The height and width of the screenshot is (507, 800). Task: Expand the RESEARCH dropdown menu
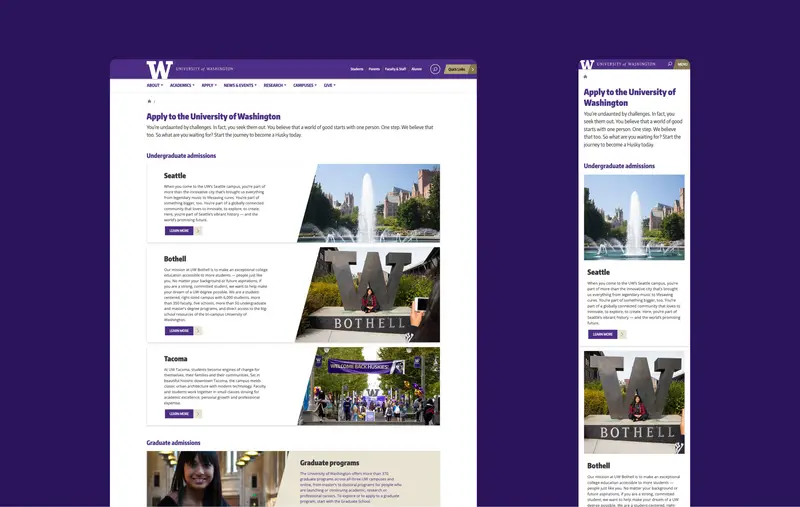point(275,85)
